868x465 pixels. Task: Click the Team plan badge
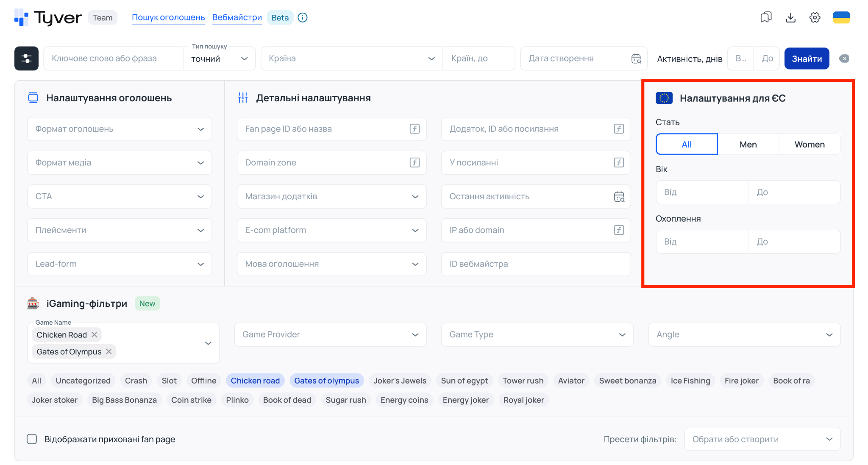(x=103, y=17)
